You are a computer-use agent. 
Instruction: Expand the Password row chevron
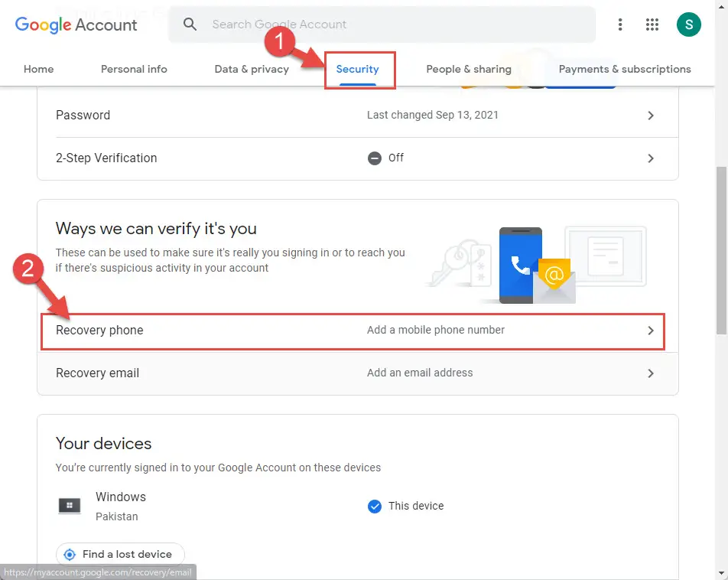[x=651, y=116]
